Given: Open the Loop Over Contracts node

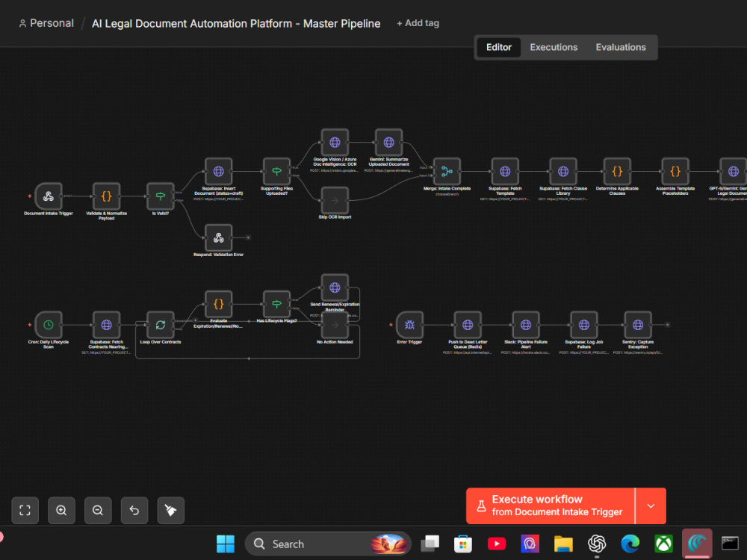Looking at the screenshot, I should tap(161, 325).
